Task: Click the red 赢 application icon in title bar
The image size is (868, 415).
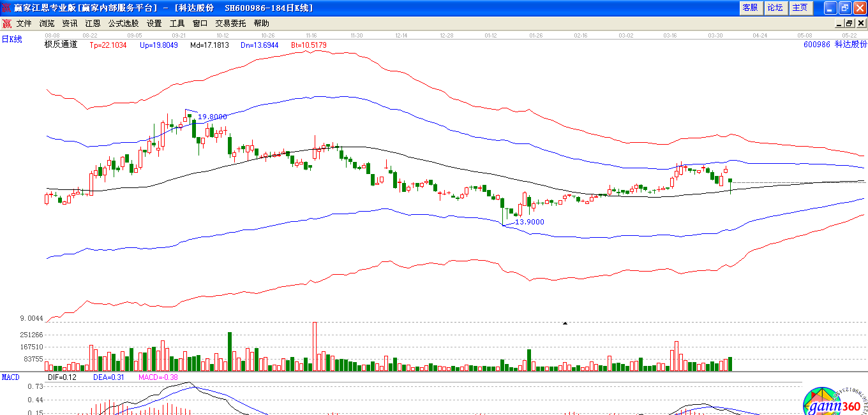Action: click(6, 8)
